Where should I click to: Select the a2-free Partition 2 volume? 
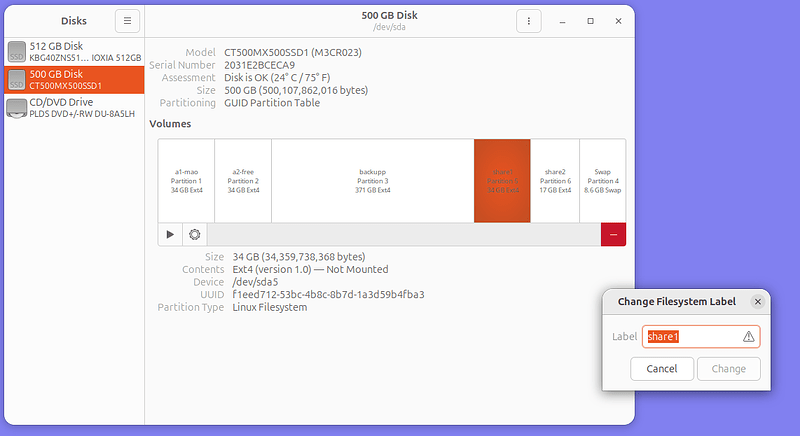243,181
